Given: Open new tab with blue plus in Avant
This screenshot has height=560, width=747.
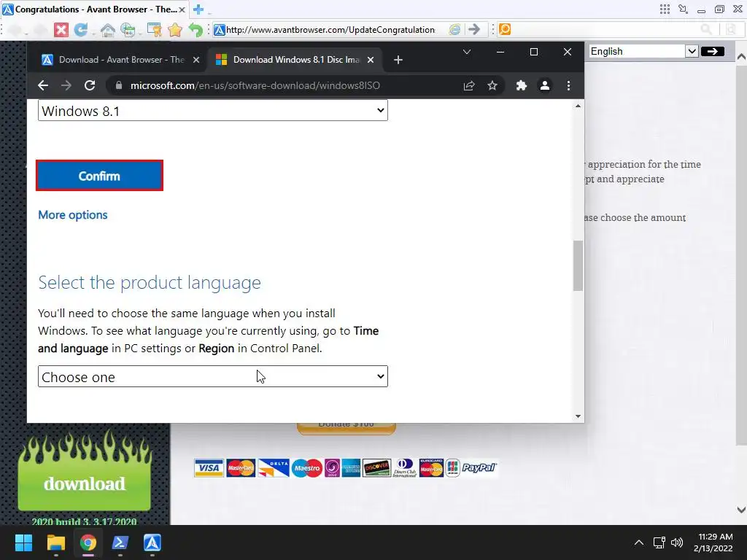Looking at the screenshot, I should tap(198, 9).
